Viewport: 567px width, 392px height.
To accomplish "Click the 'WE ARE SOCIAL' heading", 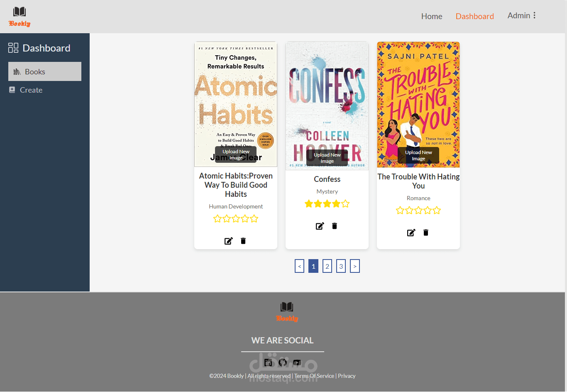I will click(x=282, y=341).
